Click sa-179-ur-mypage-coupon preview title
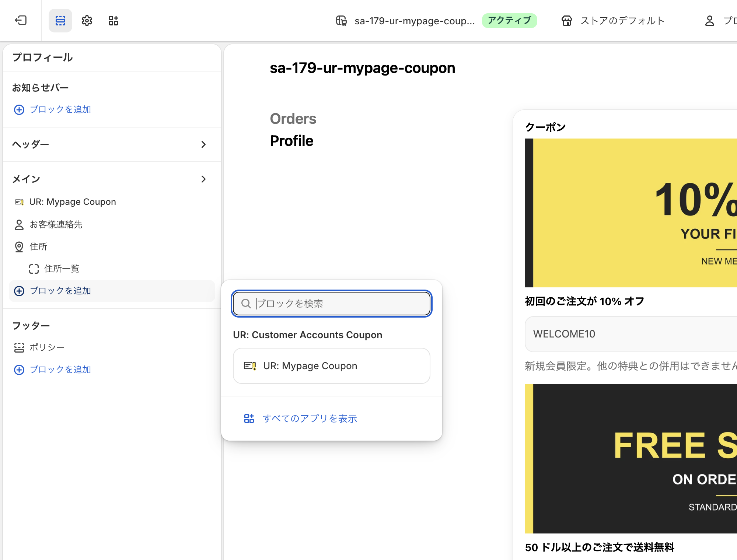The image size is (737, 560). point(363,68)
